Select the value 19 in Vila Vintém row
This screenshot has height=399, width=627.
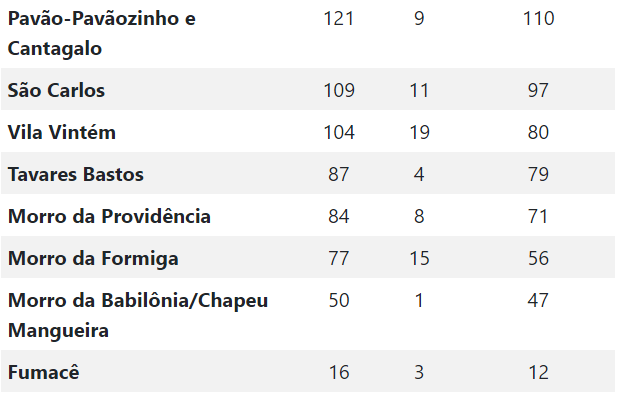419,132
